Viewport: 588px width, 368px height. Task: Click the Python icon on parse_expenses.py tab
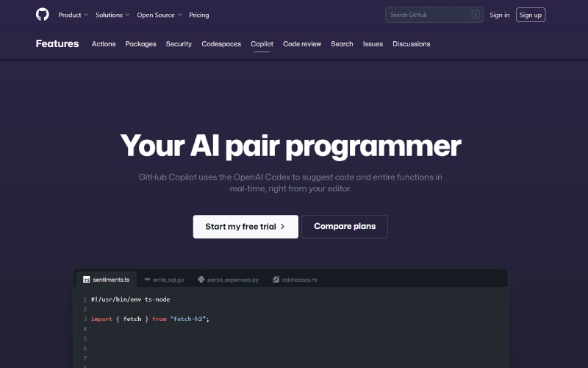point(201,280)
